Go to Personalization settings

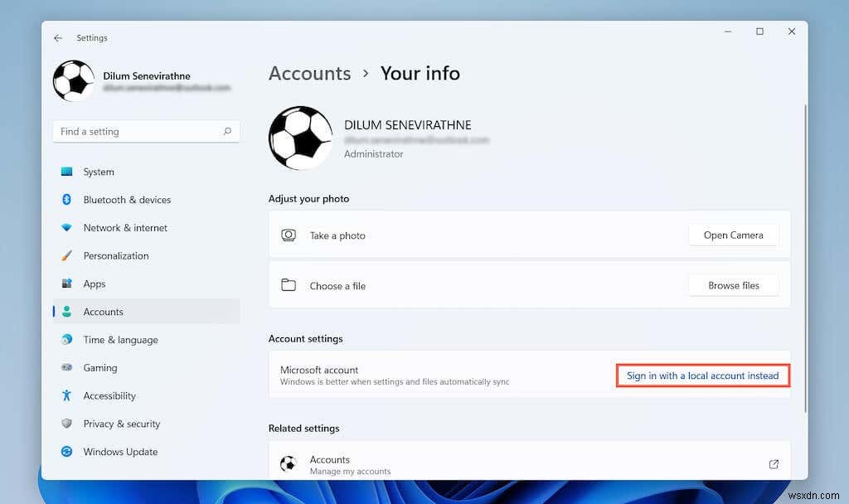[x=116, y=255]
